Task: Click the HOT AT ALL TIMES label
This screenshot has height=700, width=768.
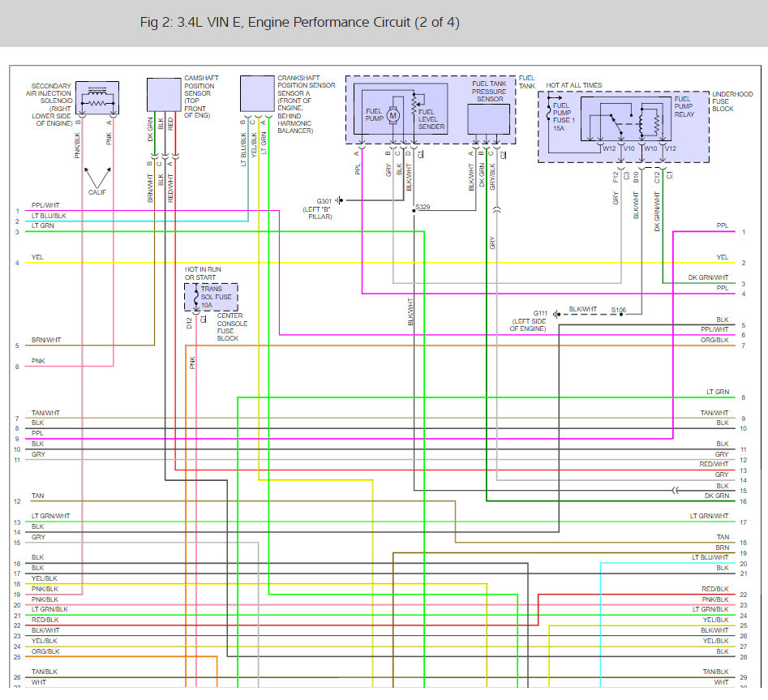Action: click(573, 85)
